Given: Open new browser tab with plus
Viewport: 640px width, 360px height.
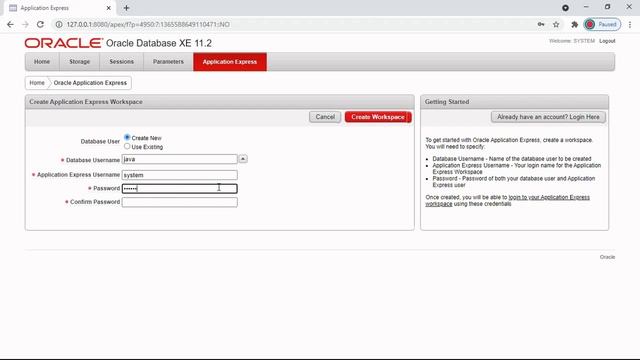Looking at the screenshot, I should pyautogui.click(x=127, y=8).
